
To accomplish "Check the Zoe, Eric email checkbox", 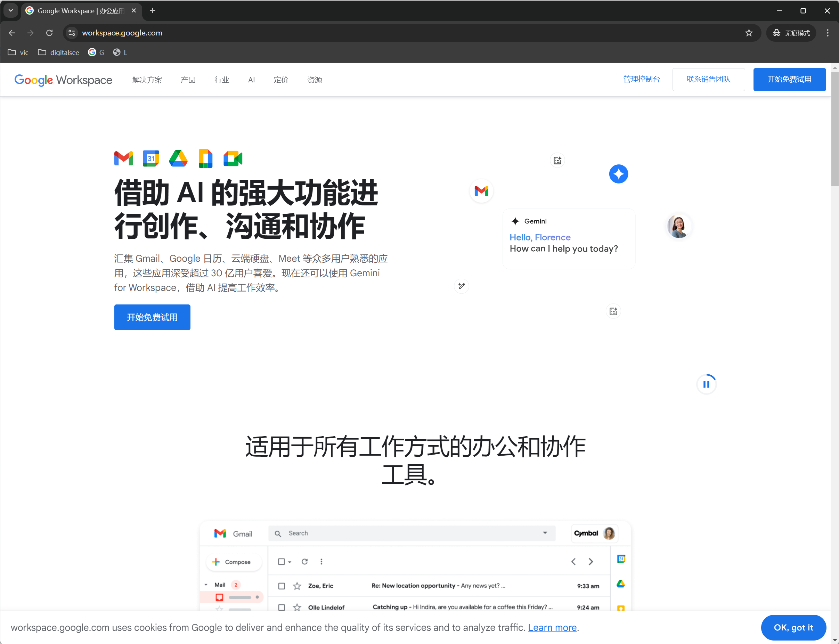I will pos(281,586).
